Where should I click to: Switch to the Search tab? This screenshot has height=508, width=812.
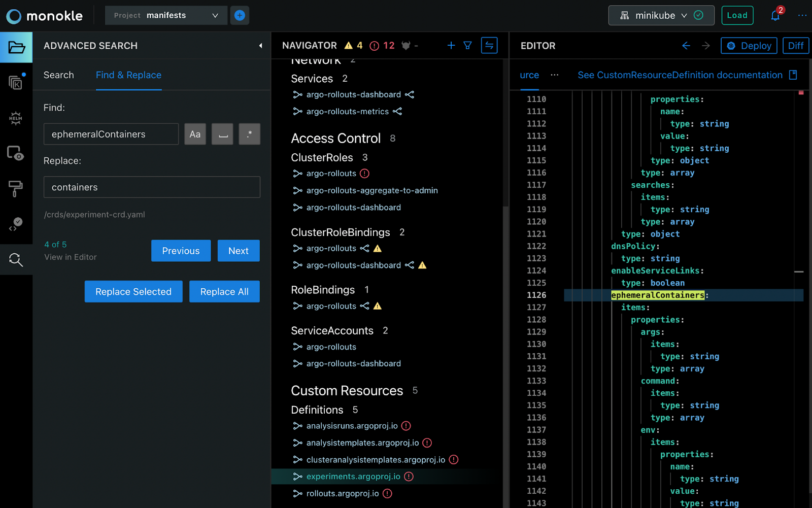pos(59,75)
